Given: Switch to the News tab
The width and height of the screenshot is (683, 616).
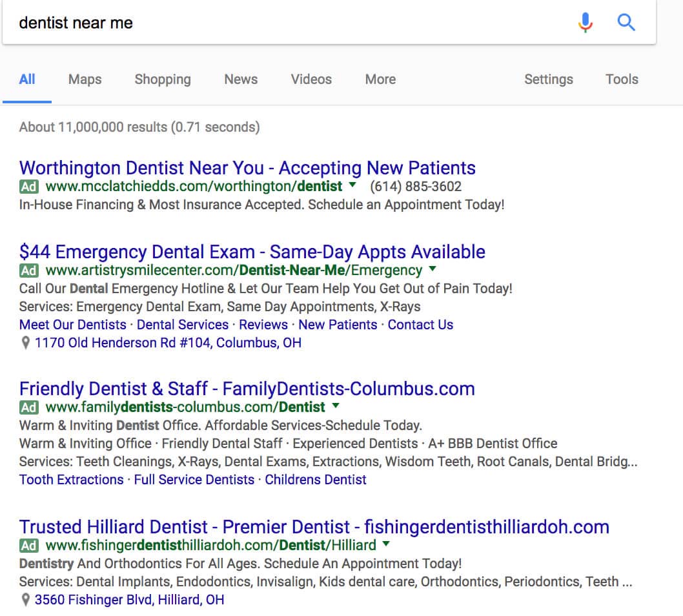Looking at the screenshot, I should (x=241, y=79).
